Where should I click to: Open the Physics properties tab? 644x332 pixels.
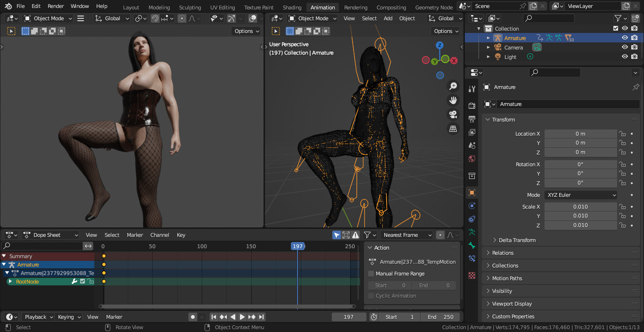(472, 206)
